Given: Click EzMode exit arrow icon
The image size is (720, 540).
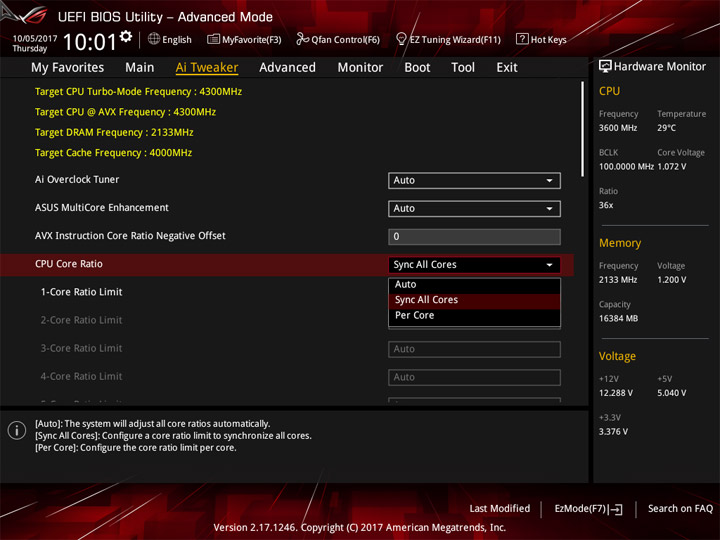Looking at the screenshot, I should 616,509.
